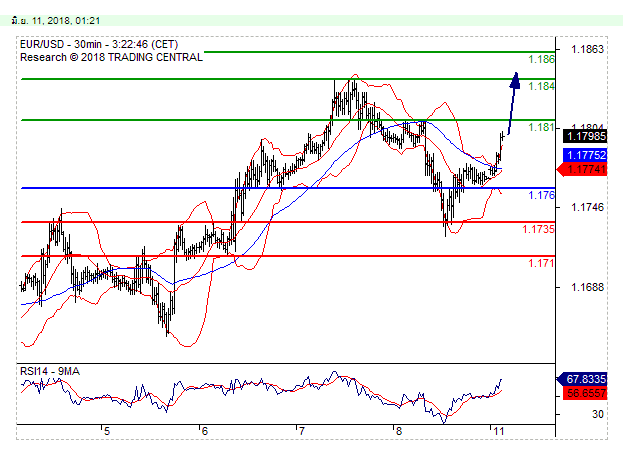Viewport: 623px width, 455px height.
Task: Click the 'EUR/USD - 30min - 3:22:46 (CET)' title
Action: (99, 44)
